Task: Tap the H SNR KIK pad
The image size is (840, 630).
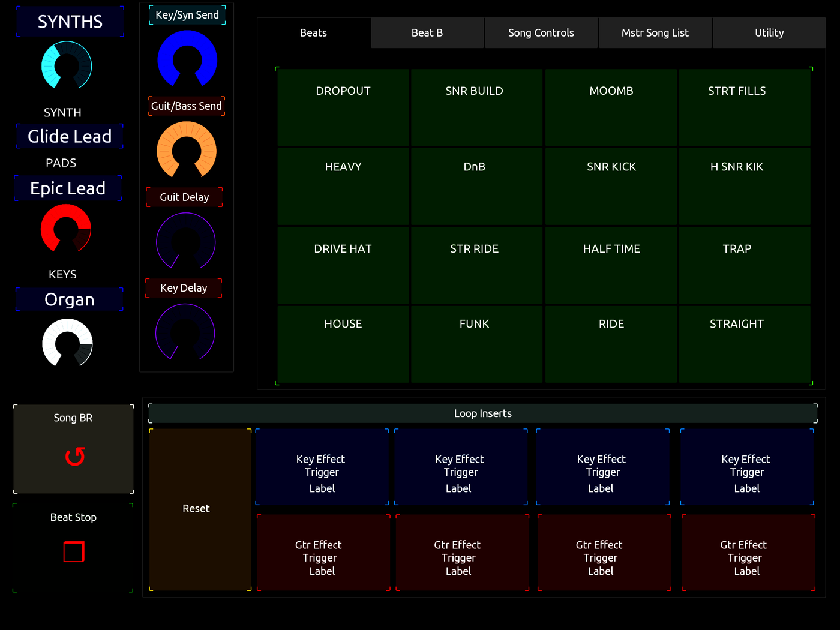Action: coord(745,186)
